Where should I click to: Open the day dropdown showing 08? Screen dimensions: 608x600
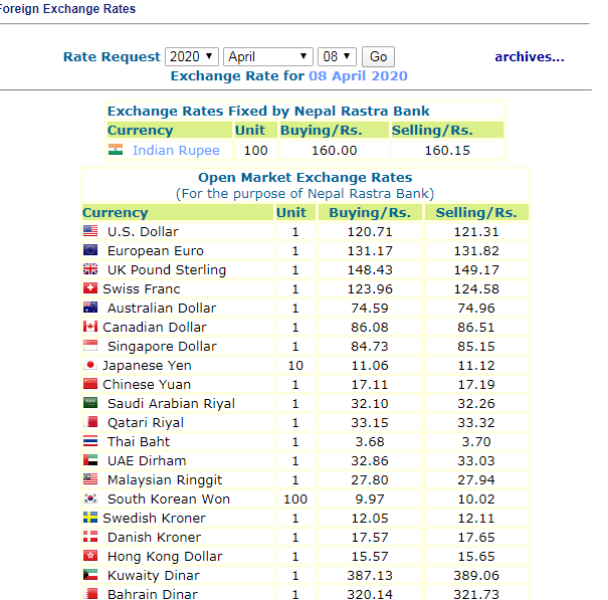[x=335, y=57]
